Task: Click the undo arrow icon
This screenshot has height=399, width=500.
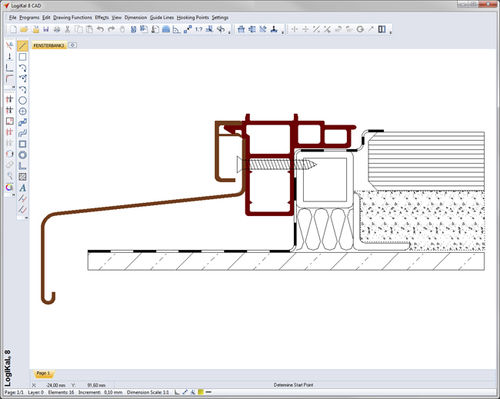Action: click(x=100, y=29)
